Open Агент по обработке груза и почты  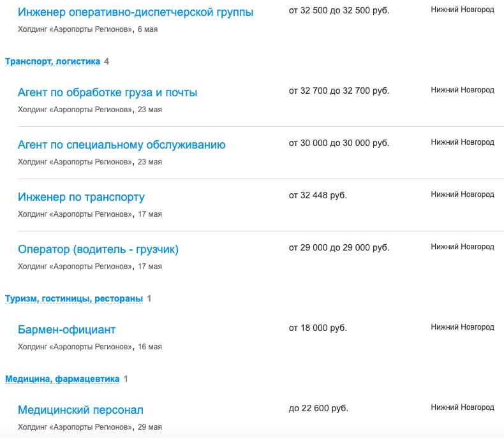pyautogui.click(x=107, y=92)
